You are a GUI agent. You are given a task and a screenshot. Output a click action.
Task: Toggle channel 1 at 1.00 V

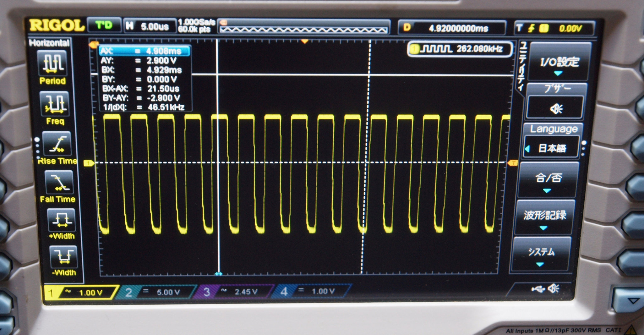tap(82, 293)
